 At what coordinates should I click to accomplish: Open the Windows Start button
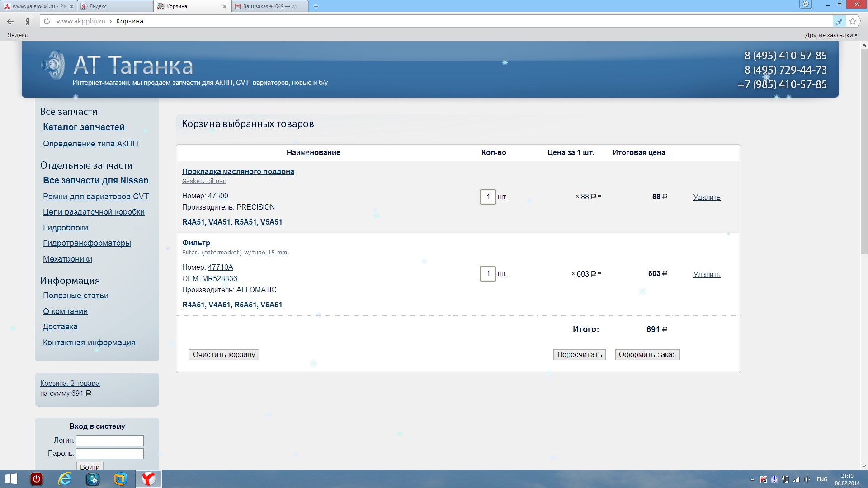tap(11, 479)
